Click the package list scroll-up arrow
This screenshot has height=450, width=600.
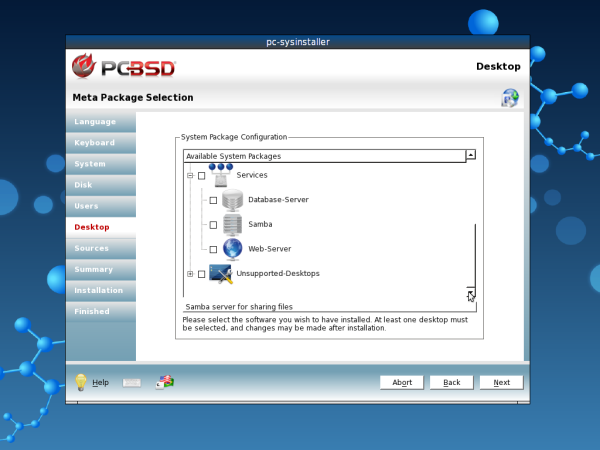471,155
